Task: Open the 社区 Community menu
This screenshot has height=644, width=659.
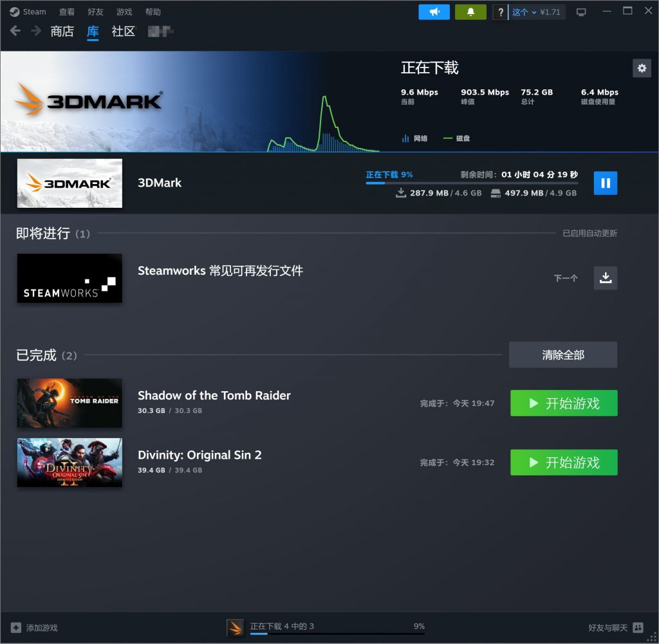Action: pyautogui.click(x=123, y=32)
